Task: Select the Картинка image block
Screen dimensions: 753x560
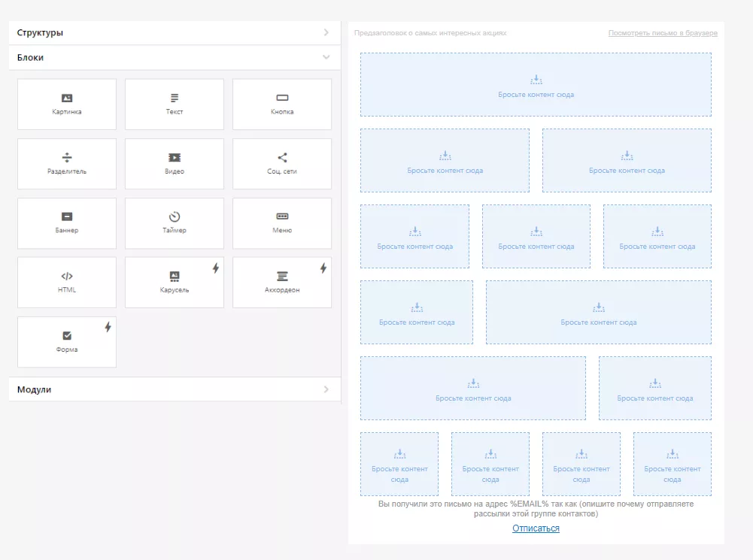Action: 67,104
